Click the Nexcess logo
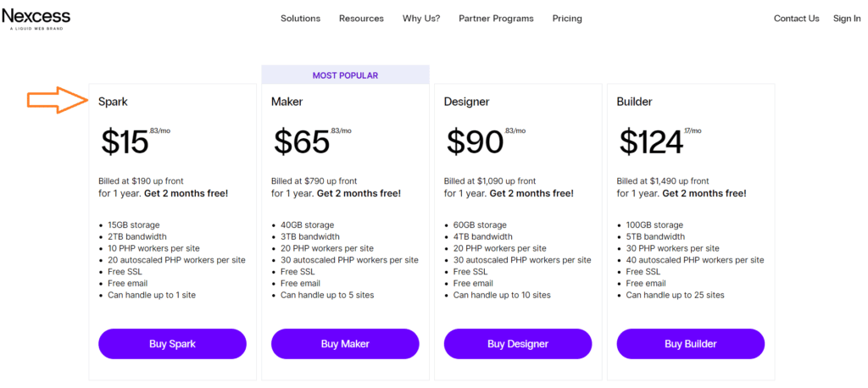This screenshot has width=868, height=388. [36, 19]
